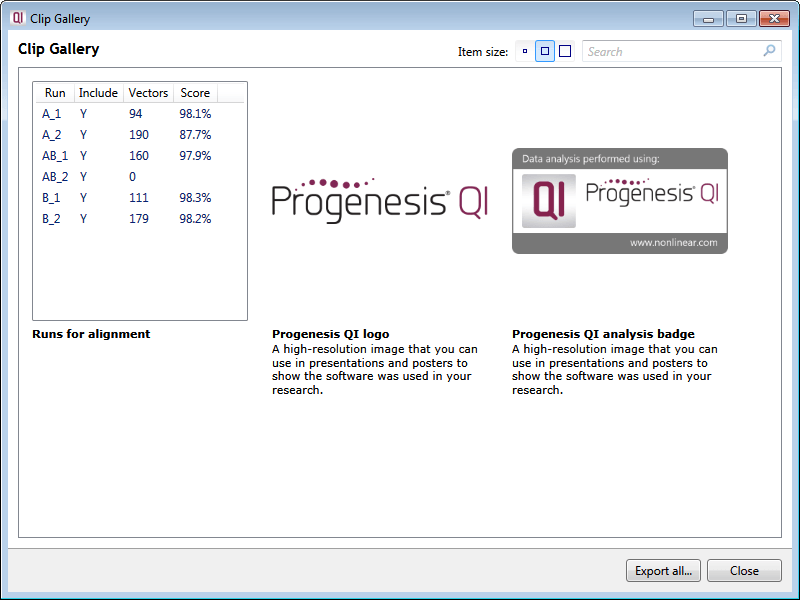The width and height of the screenshot is (800, 600).
Task: Select run A_1 in the table
Action: coord(51,114)
